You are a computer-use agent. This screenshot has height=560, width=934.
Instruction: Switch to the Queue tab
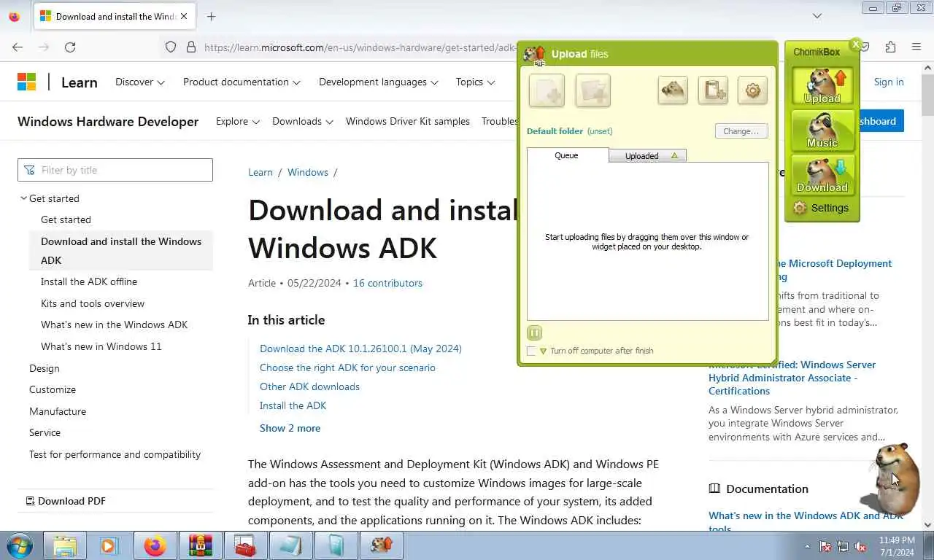click(567, 155)
